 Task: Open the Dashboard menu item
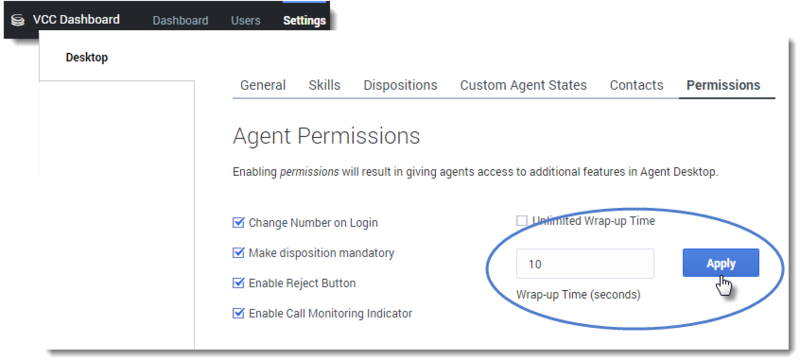(x=180, y=20)
